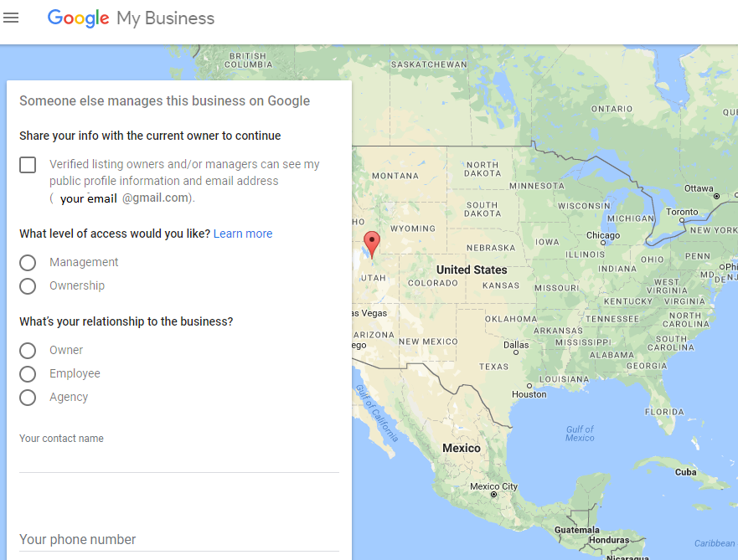Click the Mexico country label on map
Image resolution: width=738 pixels, height=560 pixels.
tap(462, 448)
